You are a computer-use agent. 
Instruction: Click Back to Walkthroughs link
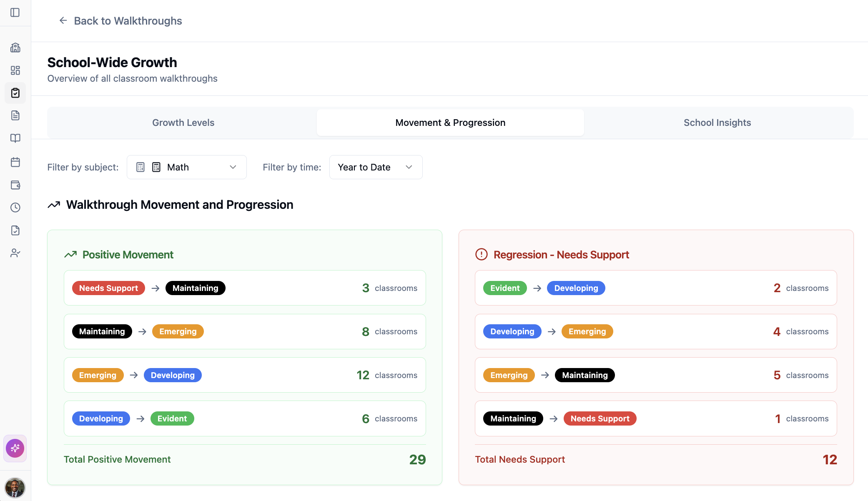pos(120,20)
